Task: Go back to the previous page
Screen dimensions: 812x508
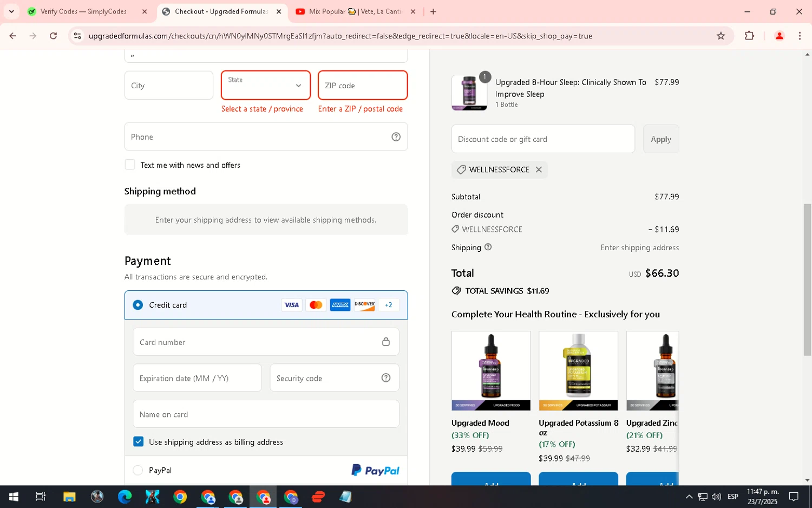Action: [13, 36]
